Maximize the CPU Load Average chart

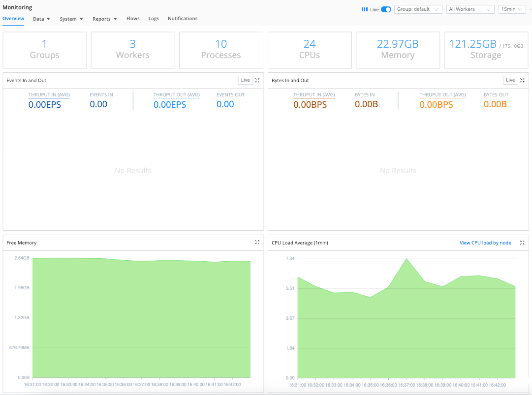click(x=522, y=243)
